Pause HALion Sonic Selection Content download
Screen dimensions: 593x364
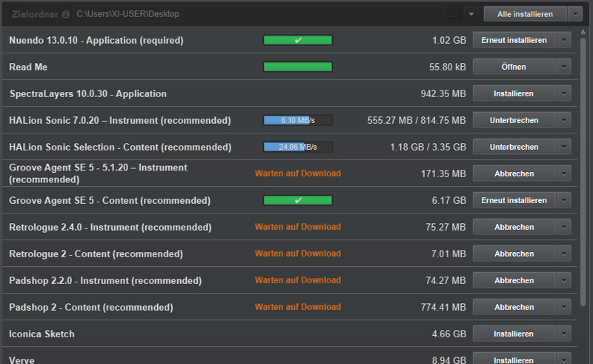click(514, 147)
